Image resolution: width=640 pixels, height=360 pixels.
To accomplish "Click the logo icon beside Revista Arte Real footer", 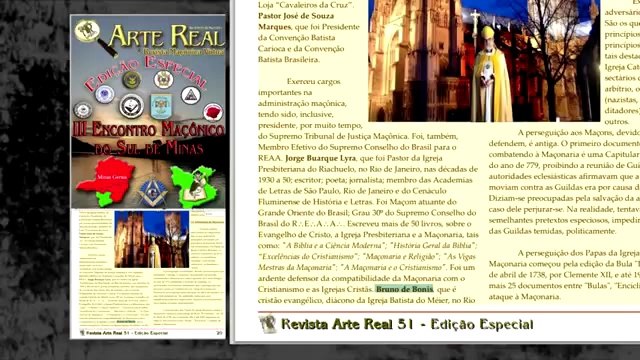I will tap(267, 324).
